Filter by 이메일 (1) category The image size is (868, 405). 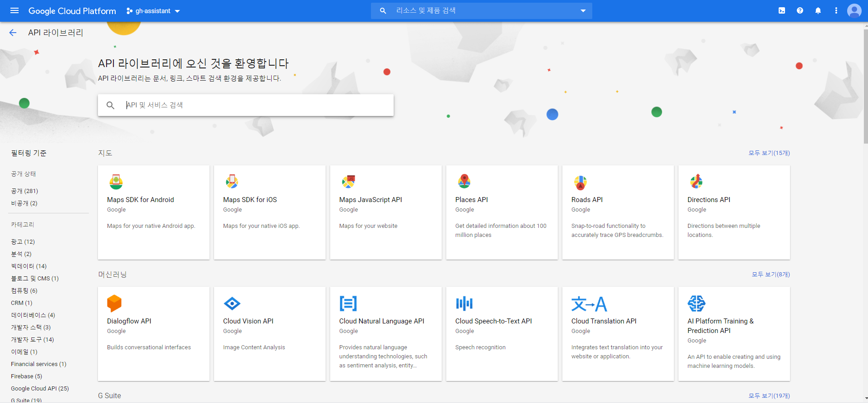pyautogui.click(x=24, y=352)
